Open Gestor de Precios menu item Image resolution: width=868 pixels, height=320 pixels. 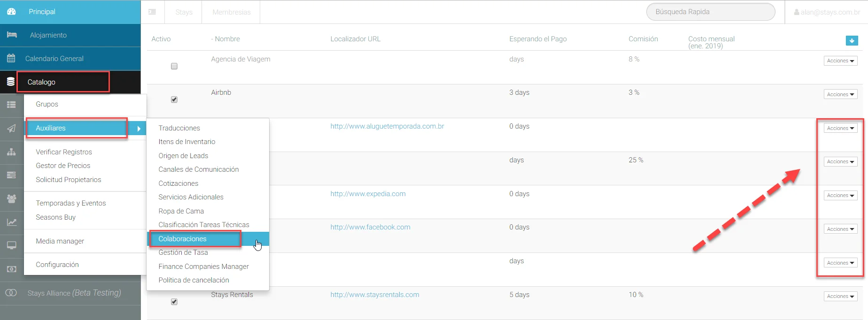[63, 166]
